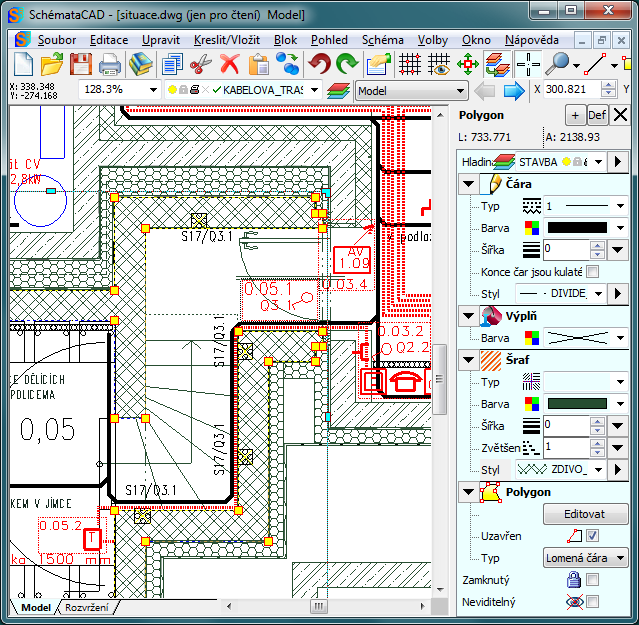Image resolution: width=639 pixels, height=625 pixels.
Task: Click the Save (floppy disk) icon
Action: point(81,65)
